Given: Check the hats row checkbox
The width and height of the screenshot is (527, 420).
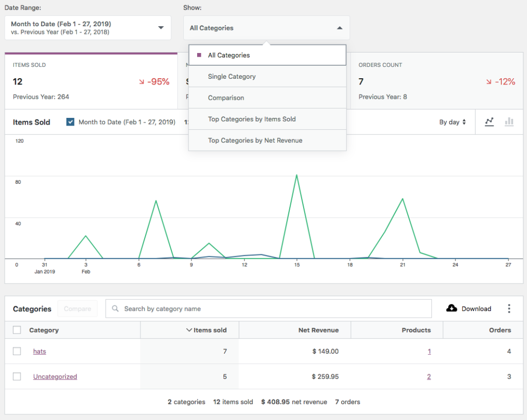Looking at the screenshot, I should pos(17,351).
